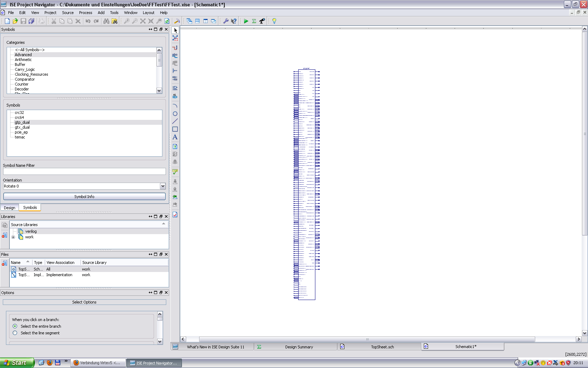Click the Zoom In magnifier icon

127,21
